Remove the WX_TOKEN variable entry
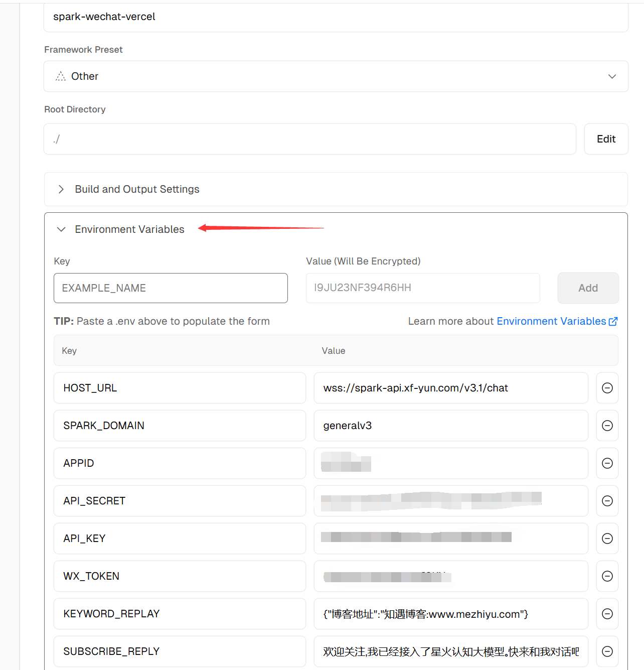The width and height of the screenshot is (644, 670). pyautogui.click(x=607, y=576)
